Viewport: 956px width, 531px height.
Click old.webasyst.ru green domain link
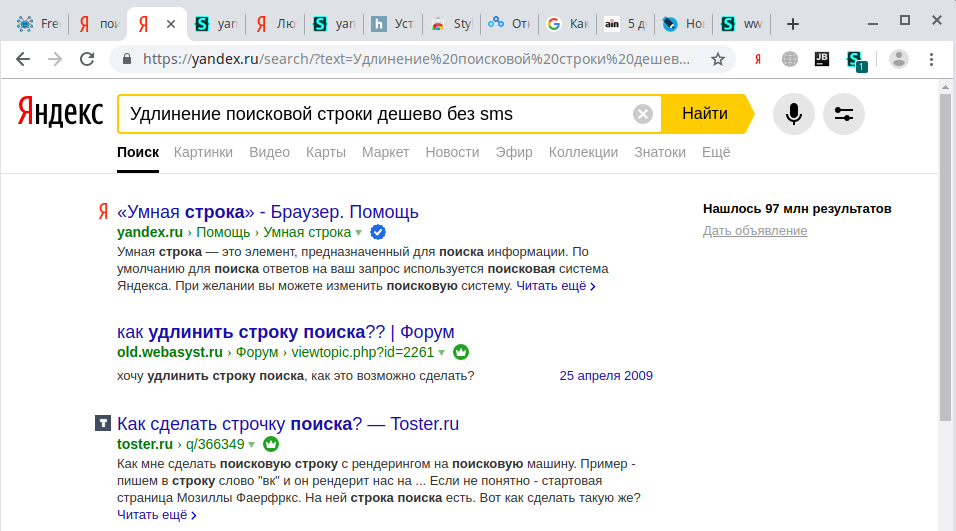169,352
